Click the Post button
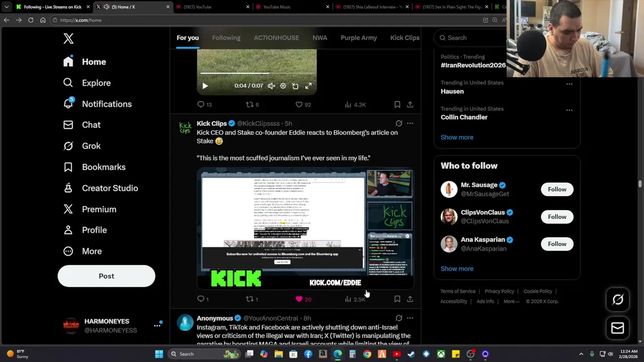This screenshot has width=644, height=362. coord(106,276)
